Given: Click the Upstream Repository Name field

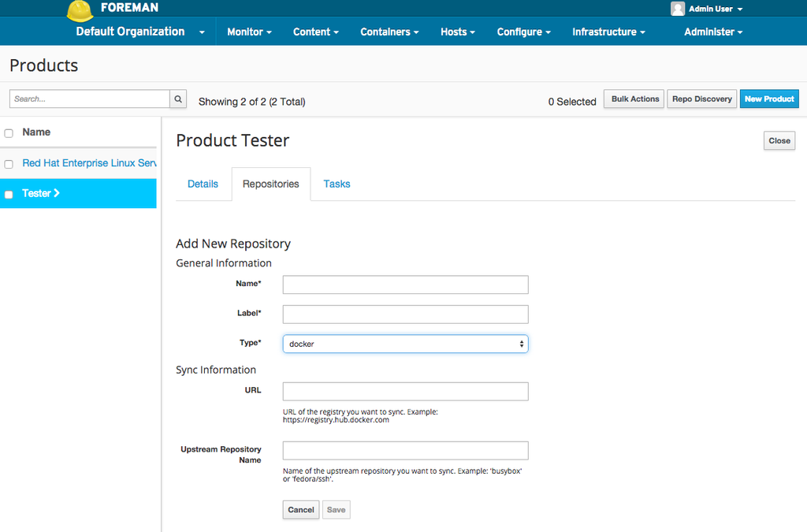Looking at the screenshot, I should pyautogui.click(x=406, y=451).
